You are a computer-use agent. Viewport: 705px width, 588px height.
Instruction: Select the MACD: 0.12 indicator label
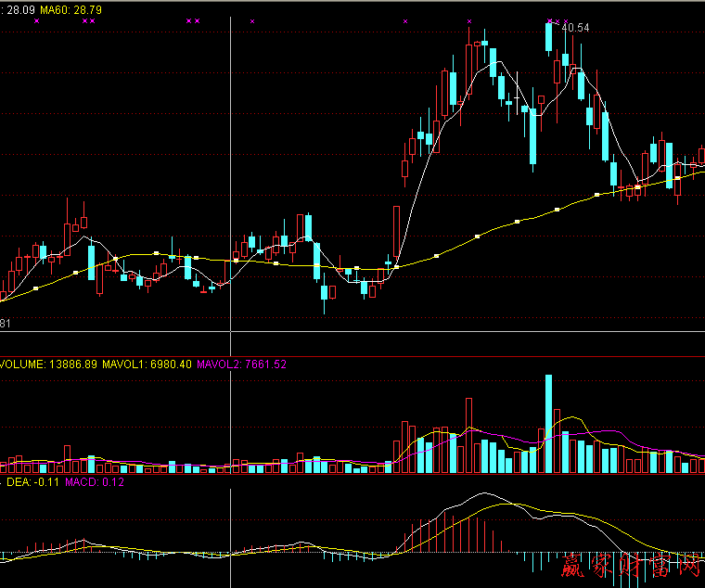coord(94,481)
